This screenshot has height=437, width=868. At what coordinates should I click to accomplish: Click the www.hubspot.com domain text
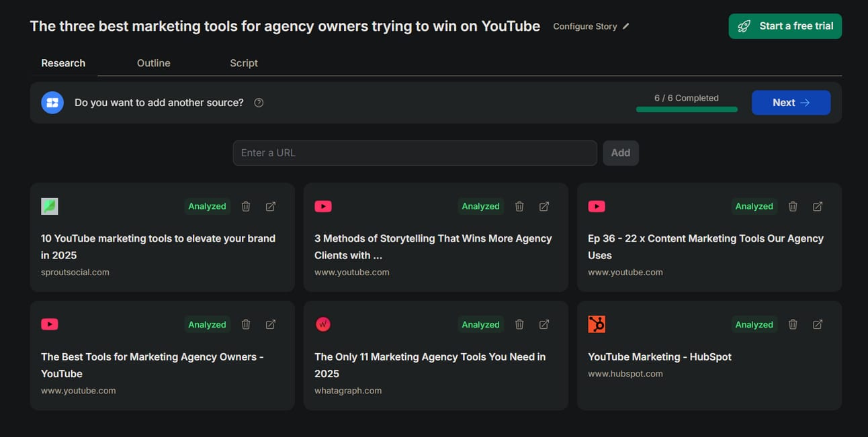pyautogui.click(x=625, y=374)
